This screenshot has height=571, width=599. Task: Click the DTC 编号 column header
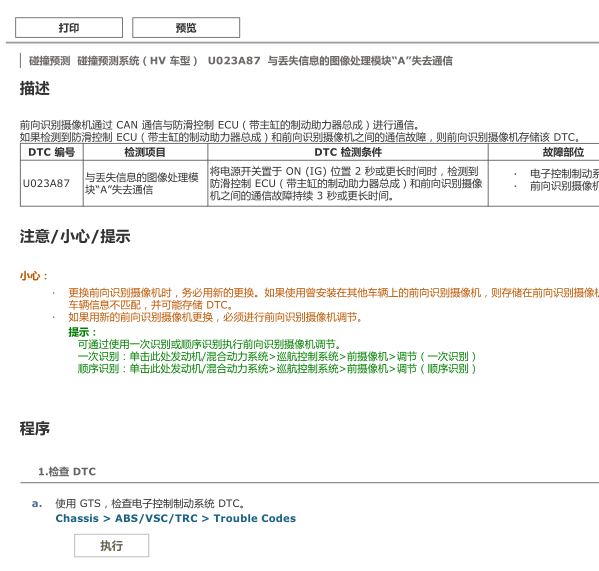tap(52, 152)
